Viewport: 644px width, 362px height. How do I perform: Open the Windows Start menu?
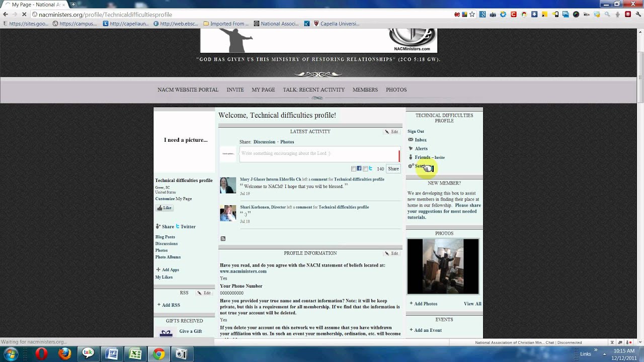coord(10,354)
